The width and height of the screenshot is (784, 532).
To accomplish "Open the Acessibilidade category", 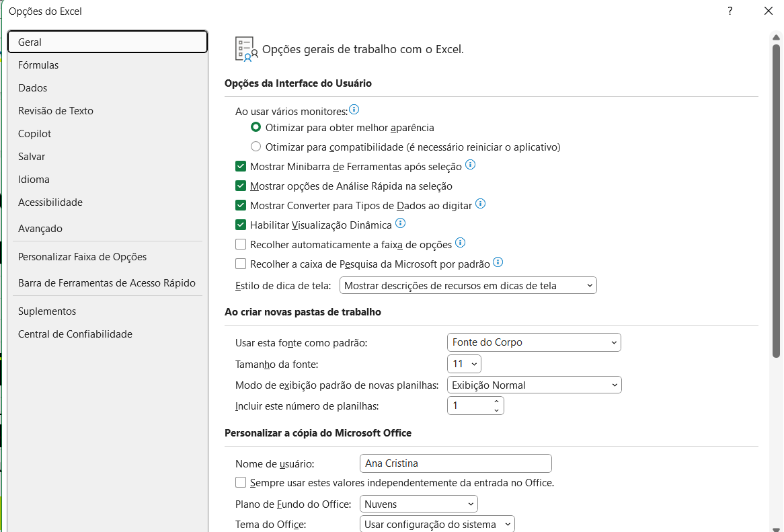I will click(108, 202).
